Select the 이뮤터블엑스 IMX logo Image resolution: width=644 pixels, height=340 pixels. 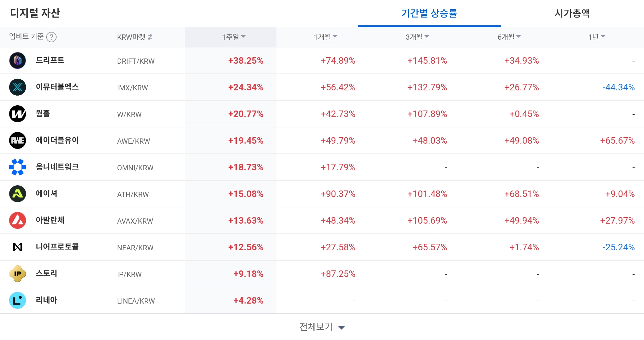coord(18,87)
